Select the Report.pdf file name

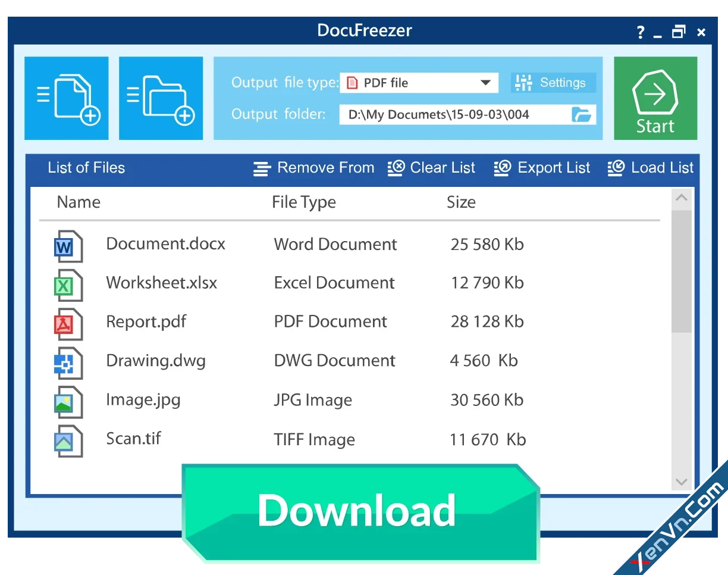(146, 322)
